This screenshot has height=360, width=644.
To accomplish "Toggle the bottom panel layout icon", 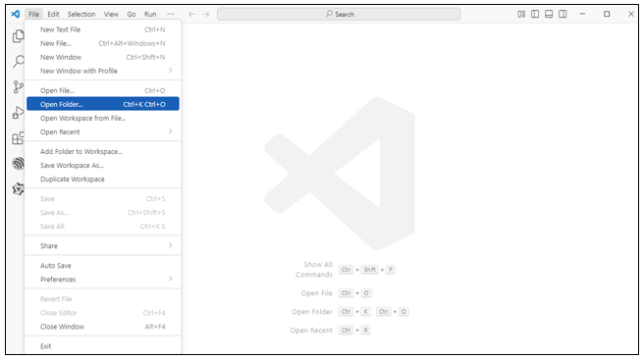I will (x=549, y=14).
